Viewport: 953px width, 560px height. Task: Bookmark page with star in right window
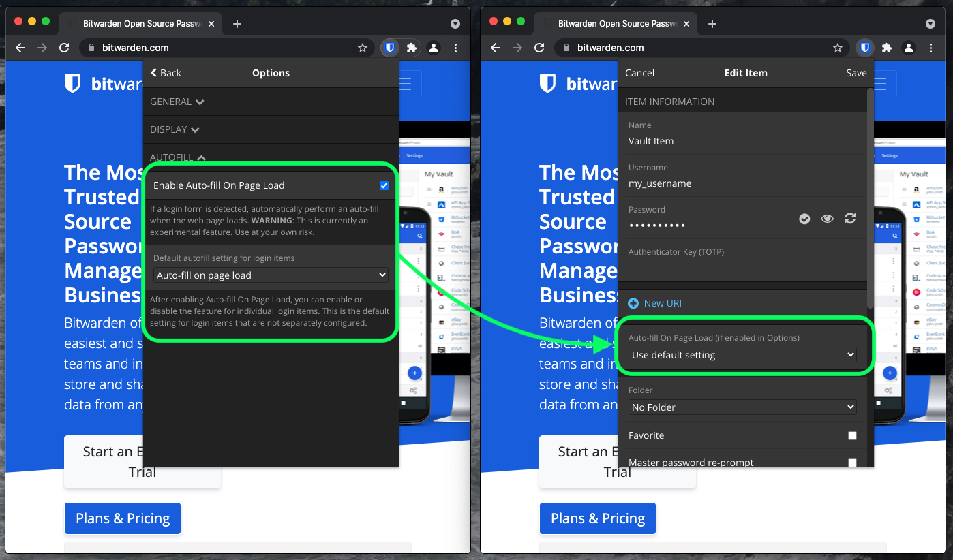(x=838, y=48)
